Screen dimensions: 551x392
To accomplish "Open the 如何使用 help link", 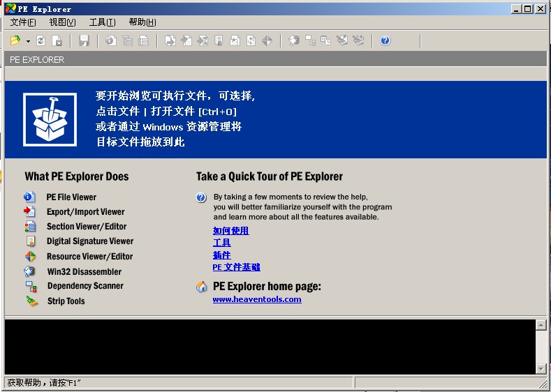I will [230, 231].
